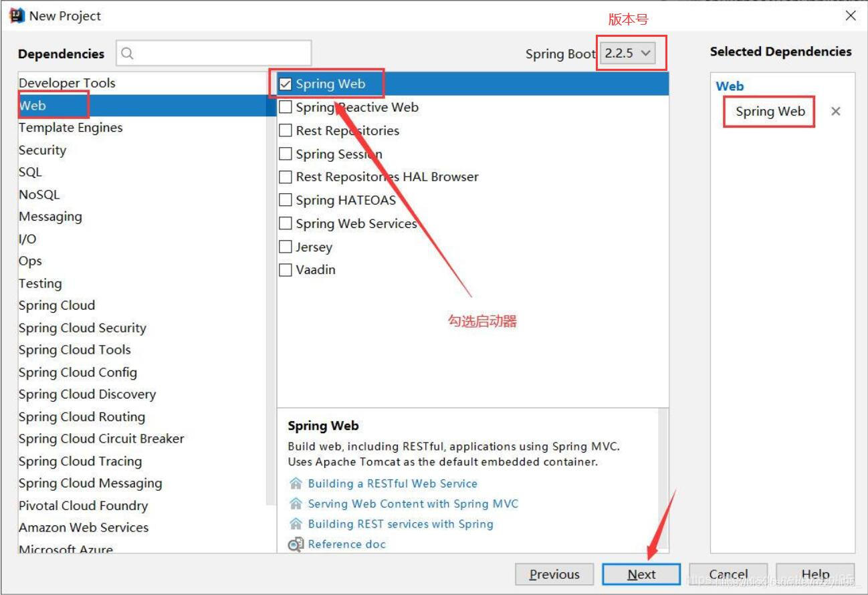868x595 pixels.
Task: Select Spring Cloud Messaging category
Action: click(x=142, y=483)
